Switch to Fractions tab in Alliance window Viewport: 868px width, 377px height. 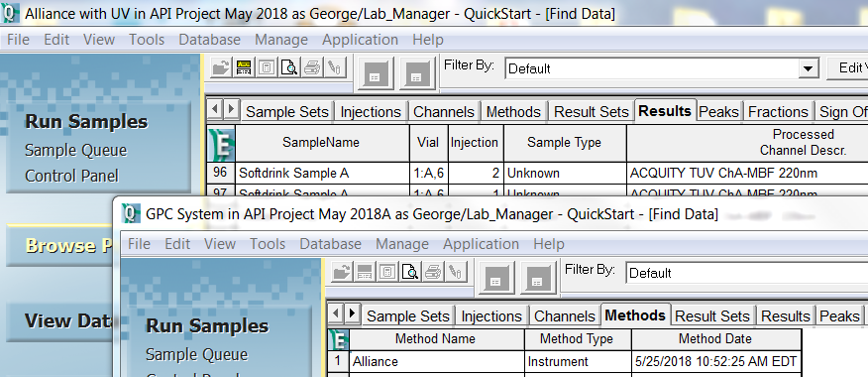point(778,112)
